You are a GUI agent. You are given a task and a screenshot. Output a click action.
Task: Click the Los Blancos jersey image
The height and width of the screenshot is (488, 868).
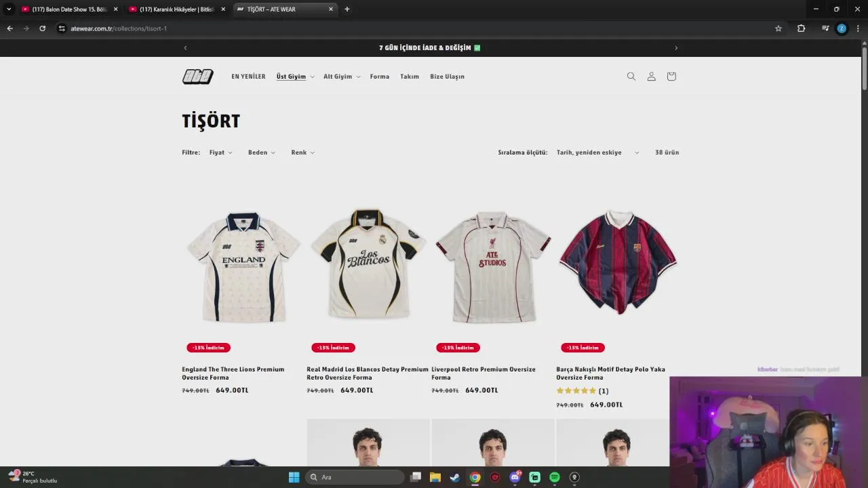coord(368,264)
